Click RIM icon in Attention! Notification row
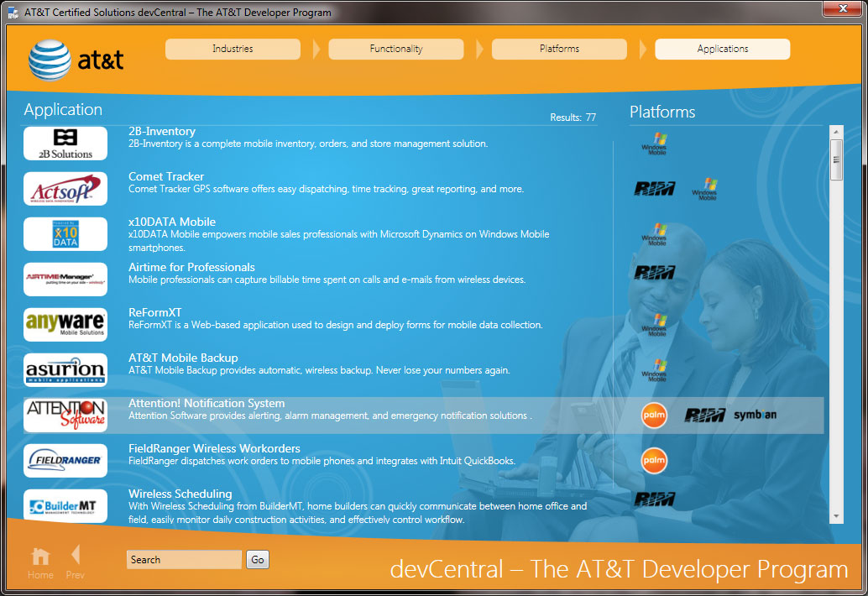 [x=704, y=415]
